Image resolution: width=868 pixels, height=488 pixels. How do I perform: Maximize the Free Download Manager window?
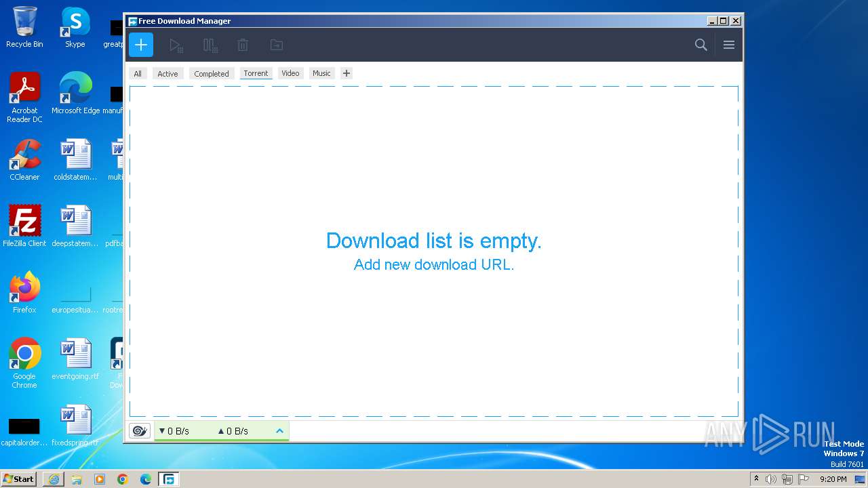724,21
